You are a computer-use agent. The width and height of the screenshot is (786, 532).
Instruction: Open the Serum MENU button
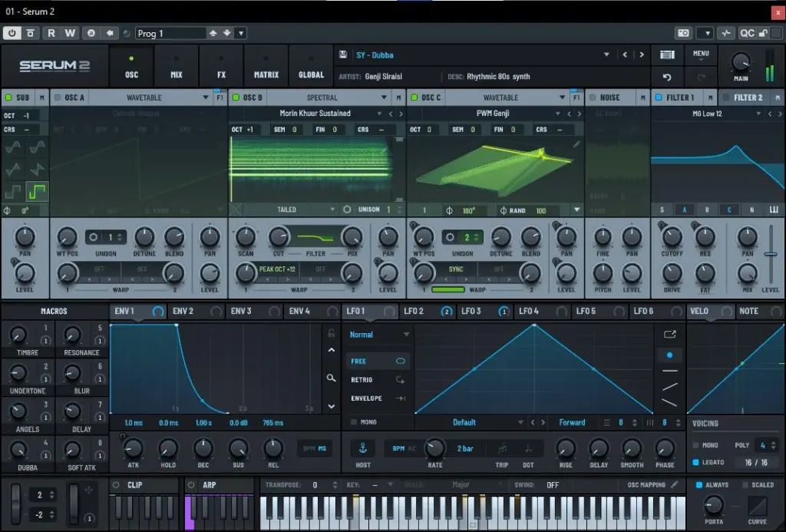[x=700, y=55]
